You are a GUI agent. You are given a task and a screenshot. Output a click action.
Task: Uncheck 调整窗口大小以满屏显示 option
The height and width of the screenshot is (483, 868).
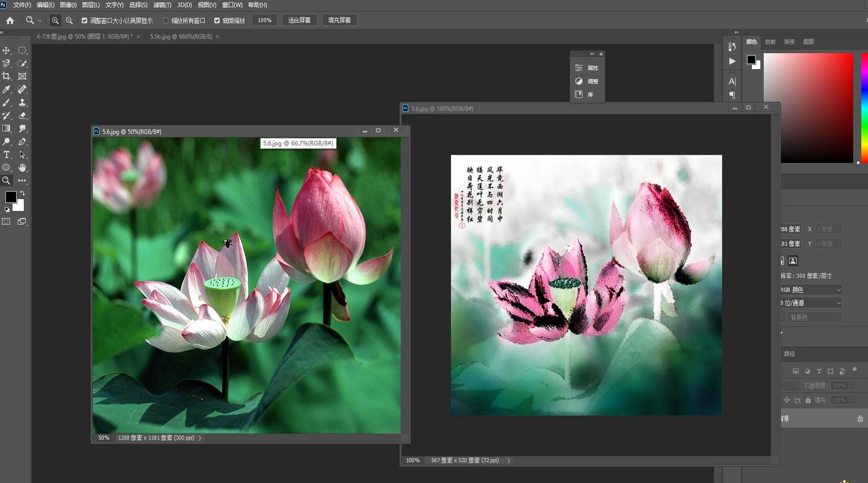pos(85,20)
